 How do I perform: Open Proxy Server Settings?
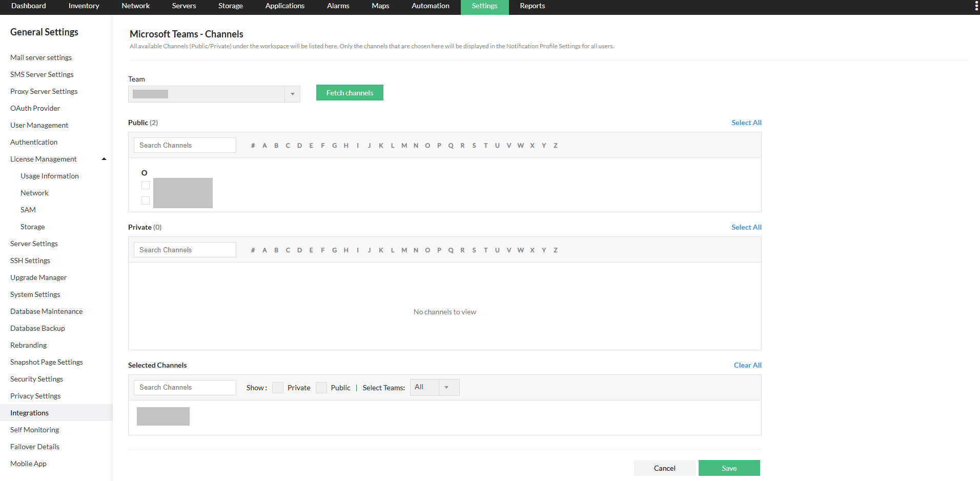[44, 91]
